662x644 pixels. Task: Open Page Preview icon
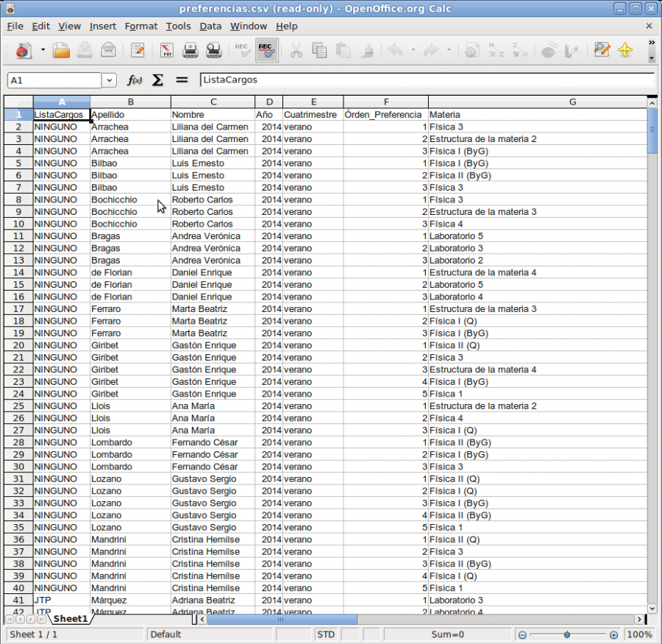coord(214,50)
